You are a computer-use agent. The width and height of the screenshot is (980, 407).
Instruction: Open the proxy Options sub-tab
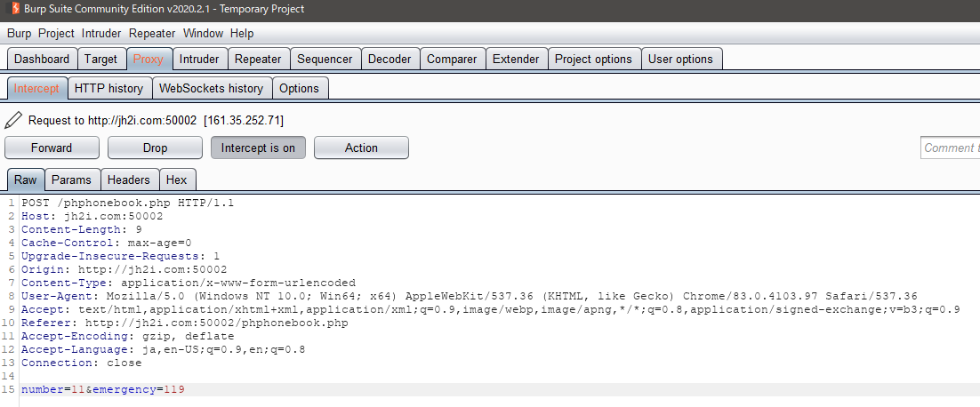(300, 88)
